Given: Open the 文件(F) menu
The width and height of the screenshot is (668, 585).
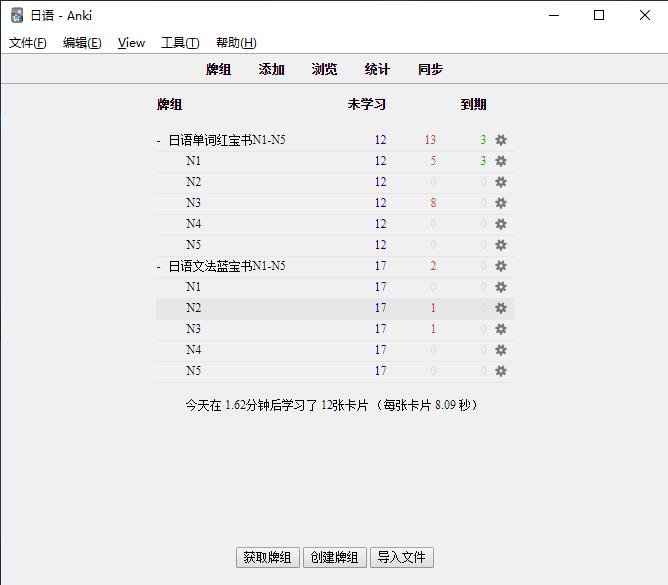Looking at the screenshot, I should (28, 43).
